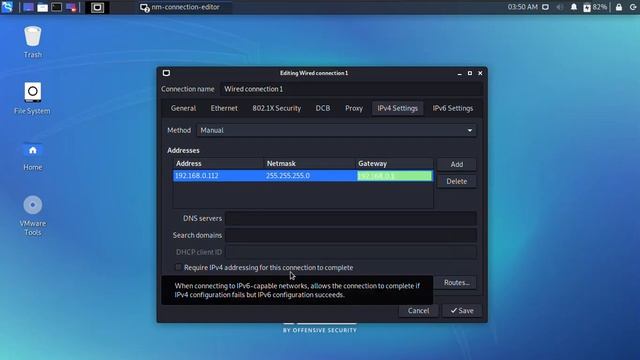Open the file manager panel launcher
This screenshot has height=360, width=640.
click(42, 7)
